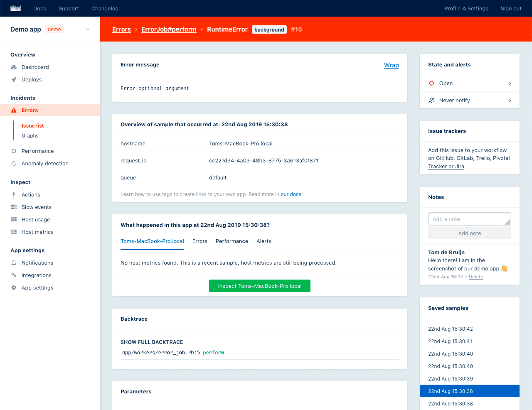Select Graphs under Errors
The width and height of the screenshot is (532, 410).
(30, 136)
